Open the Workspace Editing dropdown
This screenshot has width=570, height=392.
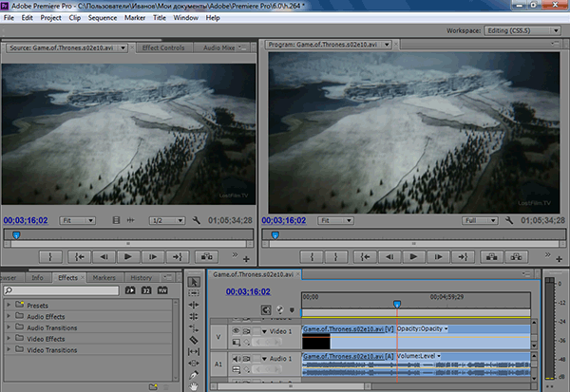click(x=522, y=31)
